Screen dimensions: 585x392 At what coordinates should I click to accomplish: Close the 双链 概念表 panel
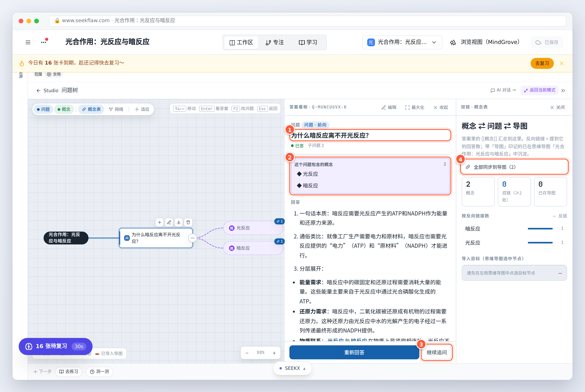(x=558, y=107)
